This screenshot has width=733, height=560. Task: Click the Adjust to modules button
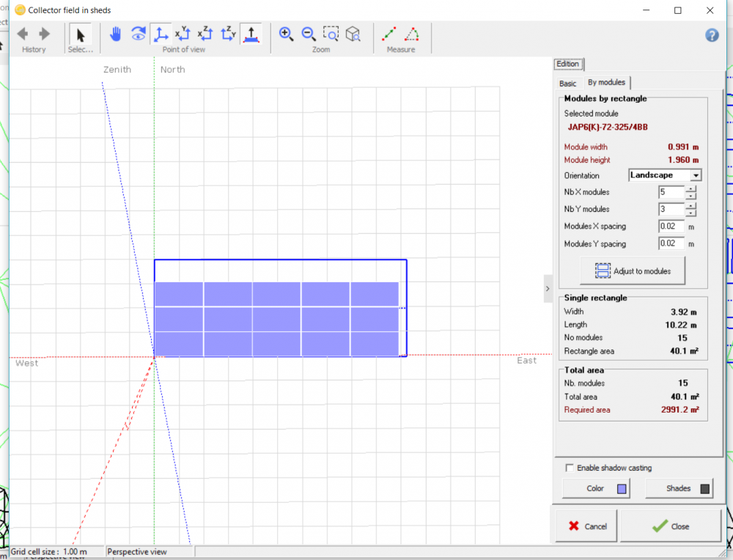pos(632,271)
